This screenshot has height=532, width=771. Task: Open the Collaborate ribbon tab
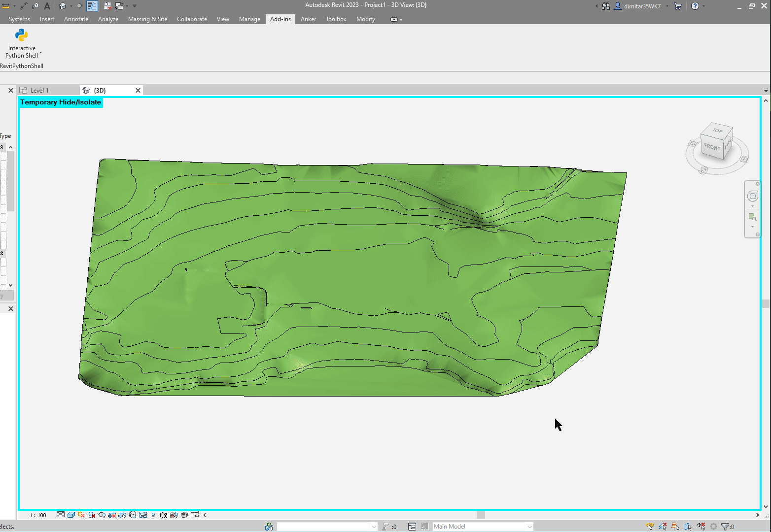[x=192, y=19]
